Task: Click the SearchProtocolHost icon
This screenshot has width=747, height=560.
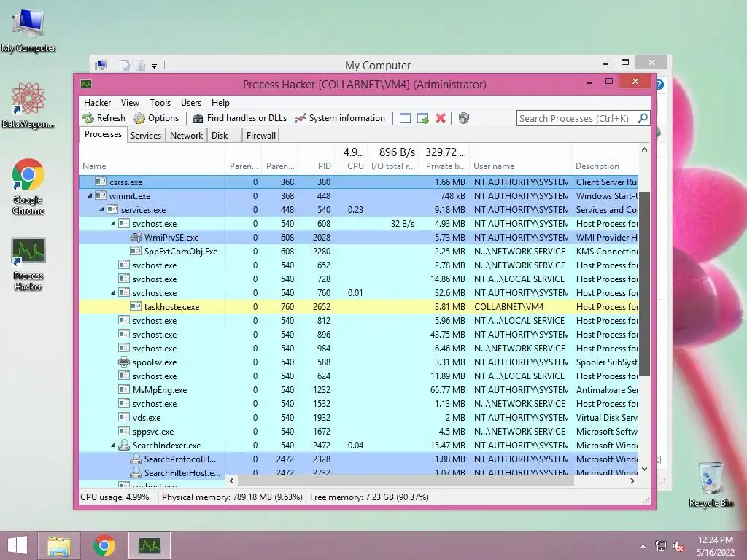Action: click(x=136, y=459)
